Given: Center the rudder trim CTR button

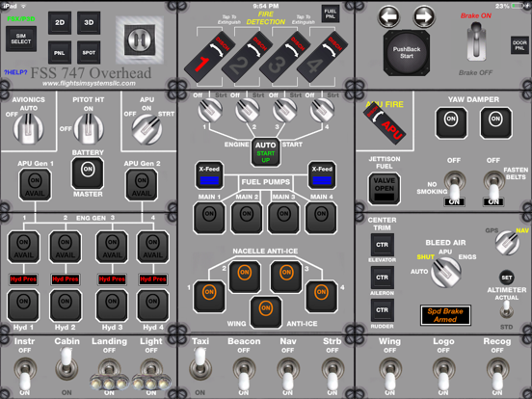Looking at the screenshot, I should 382,310.
